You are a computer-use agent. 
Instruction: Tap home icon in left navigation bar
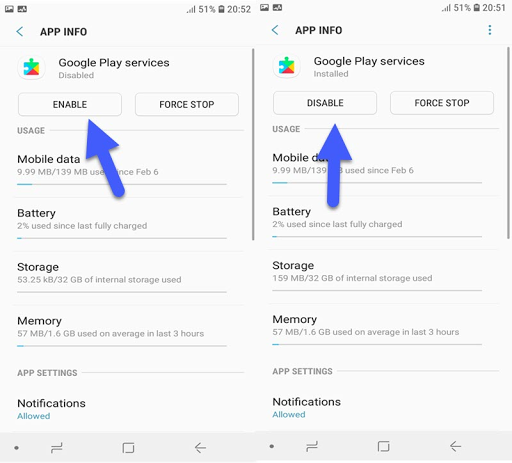click(128, 448)
